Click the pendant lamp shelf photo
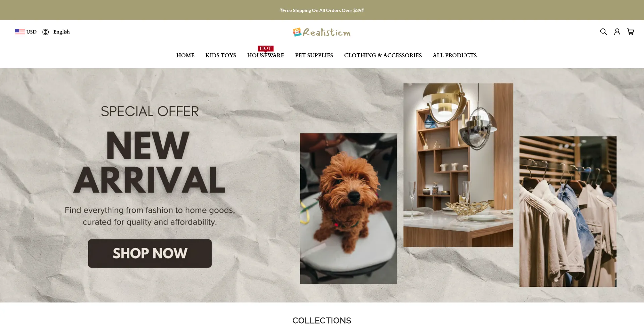Viewport: 644px width, 333px height. click(x=458, y=165)
